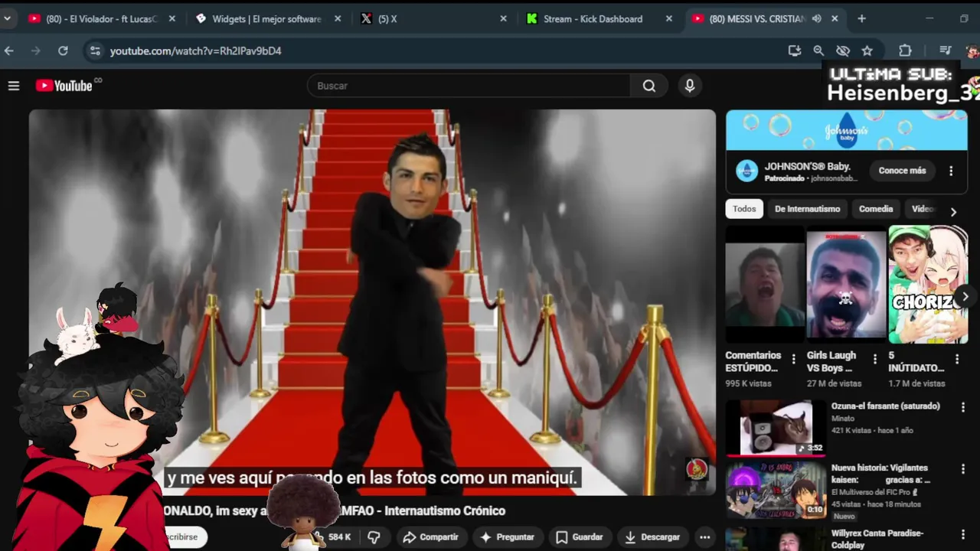Image resolution: width=980 pixels, height=551 pixels.
Task: Open the media controls music icon
Action: (946, 51)
